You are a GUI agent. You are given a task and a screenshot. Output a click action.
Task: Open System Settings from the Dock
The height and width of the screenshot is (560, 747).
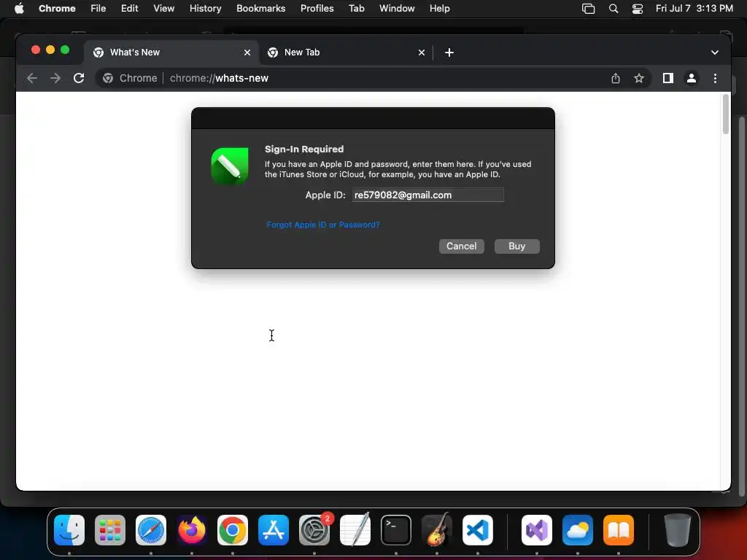[314, 530]
